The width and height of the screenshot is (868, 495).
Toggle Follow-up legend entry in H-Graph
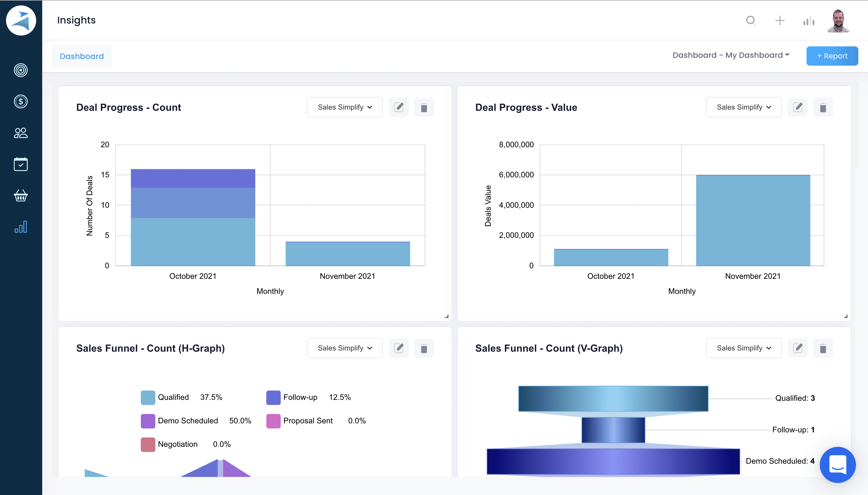click(300, 397)
